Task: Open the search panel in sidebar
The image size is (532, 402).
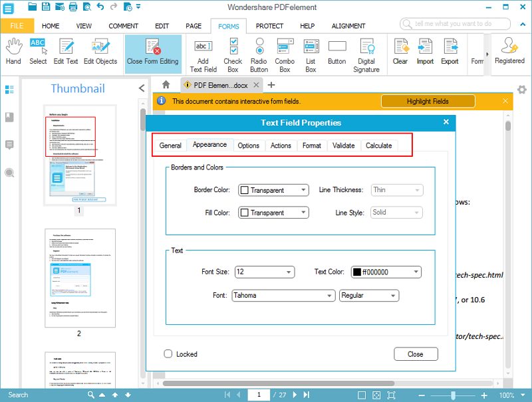Action: coord(9,173)
